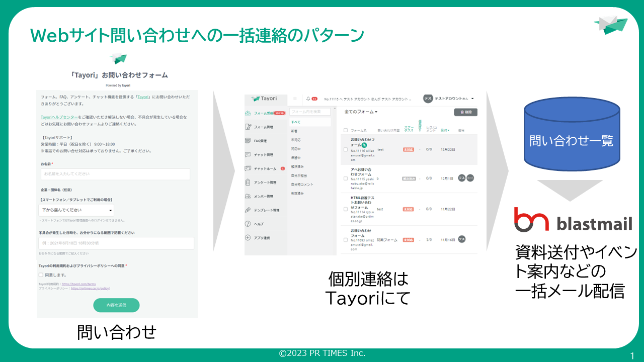Image resolution: width=644 pixels, height=362 pixels.
Task: Open the テストアカウントさん account menu arrow
Action: pyautogui.click(x=473, y=99)
